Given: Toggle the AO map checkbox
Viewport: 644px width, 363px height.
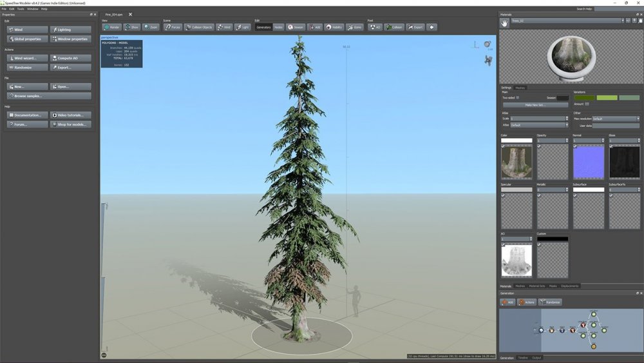Looking at the screenshot, I should click(x=503, y=244).
